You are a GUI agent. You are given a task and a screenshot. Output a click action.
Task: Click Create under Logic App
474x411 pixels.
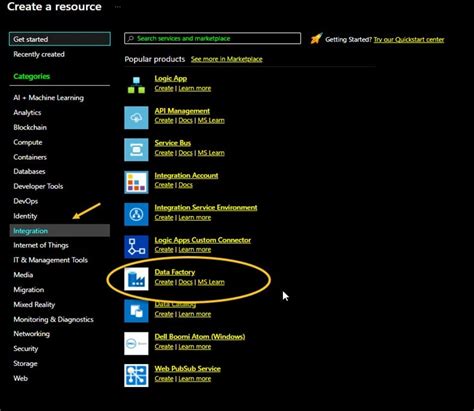point(164,88)
